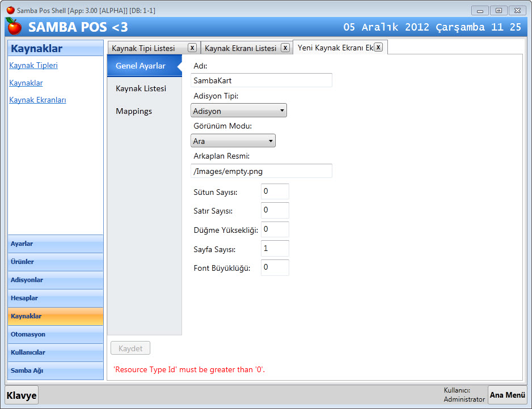Expand the Görünüm Modu combo box
The height and width of the screenshot is (409, 532).
[233, 141]
